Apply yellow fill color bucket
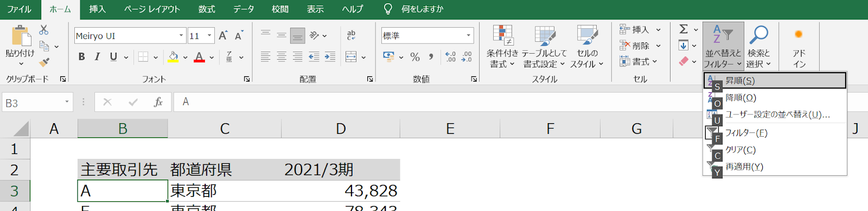Image resolution: width=868 pixels, height=211 pixels. (173, 57)
